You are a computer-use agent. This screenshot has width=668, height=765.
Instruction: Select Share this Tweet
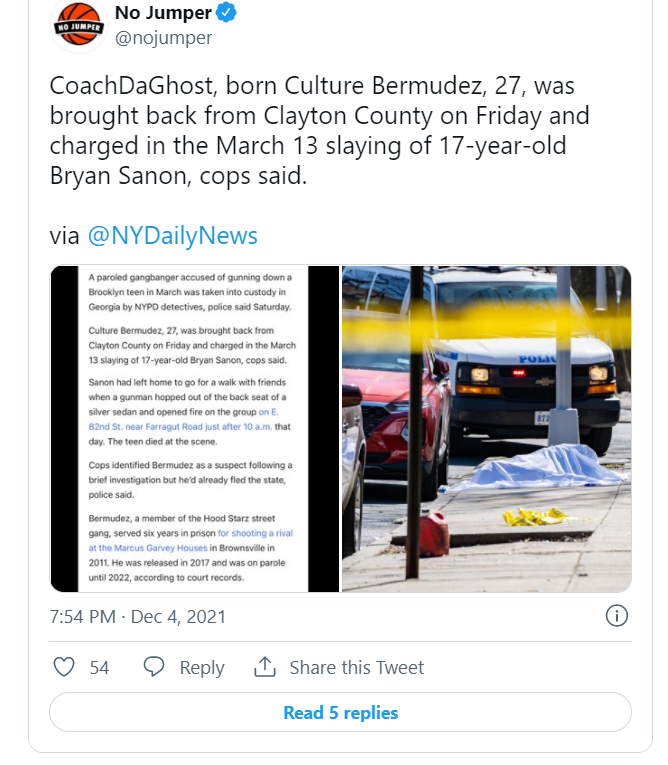coord(357,668)
